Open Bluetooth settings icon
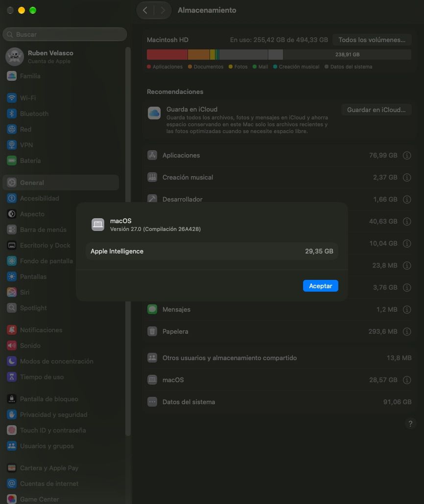 (12, 114)
